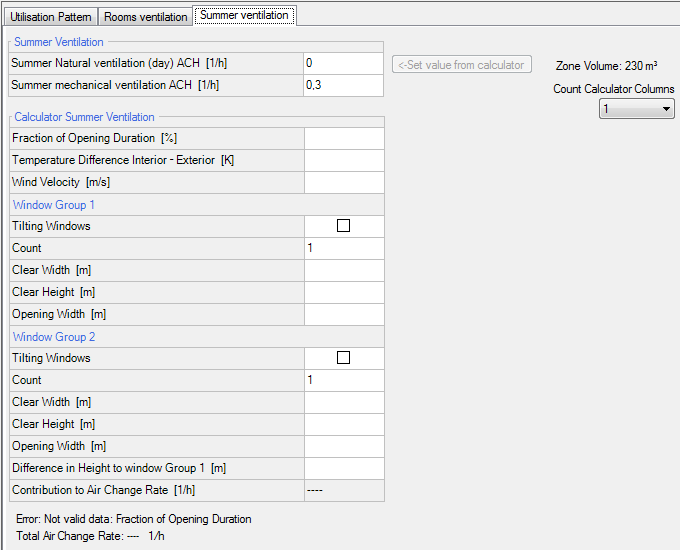Edit Opening Width for Window Group 1
This screenshot has width=680, height=550.
point(344,314)
